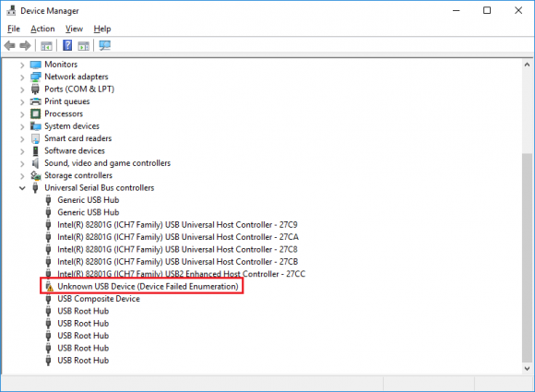Click the Ports (COM & LPT) icon
The width and height of the screenshot is (535, 392).
tap(35, 89)
